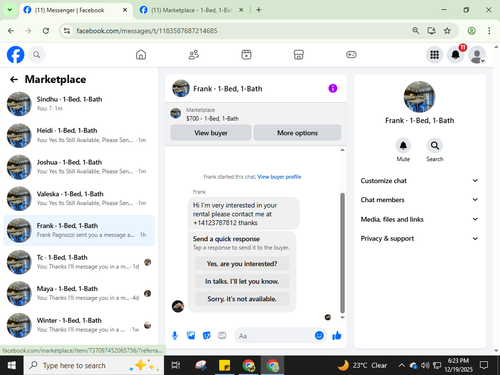Open Sticky Notes from the taskbar
This screenshot has width=500, height=375.
click(x=224, y=365)
